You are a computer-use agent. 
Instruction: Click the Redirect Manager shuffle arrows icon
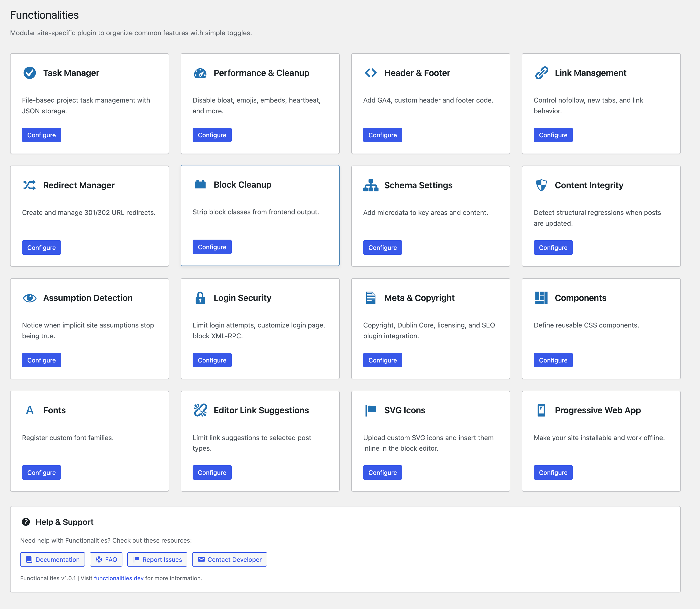click(x=30, y=185)
